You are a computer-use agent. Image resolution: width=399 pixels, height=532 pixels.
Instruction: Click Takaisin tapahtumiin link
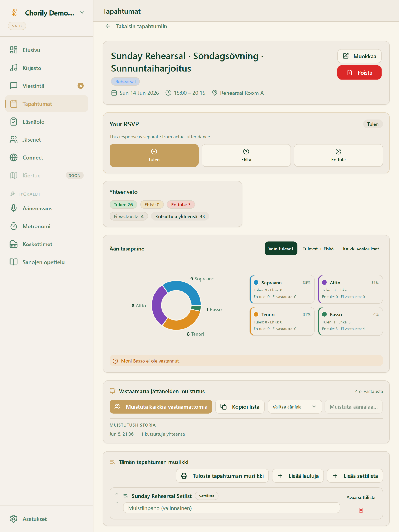coord(141,26)
